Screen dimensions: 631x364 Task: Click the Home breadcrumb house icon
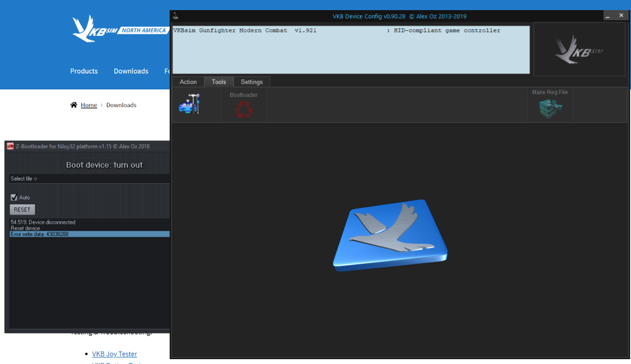click(74, 105)
